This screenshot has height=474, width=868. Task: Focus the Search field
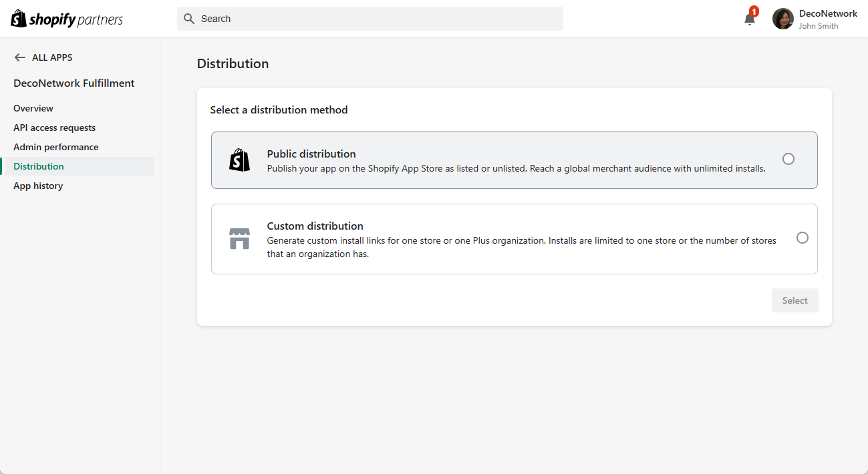(370, 19)
